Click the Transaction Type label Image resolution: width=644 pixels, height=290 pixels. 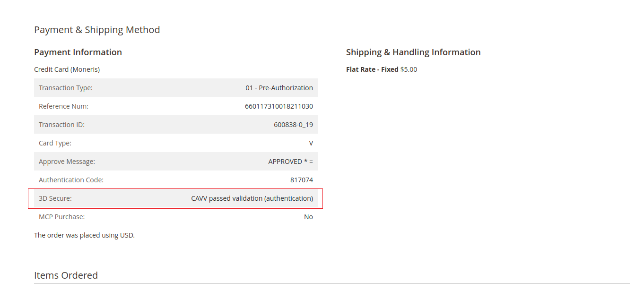click(66, 88)
